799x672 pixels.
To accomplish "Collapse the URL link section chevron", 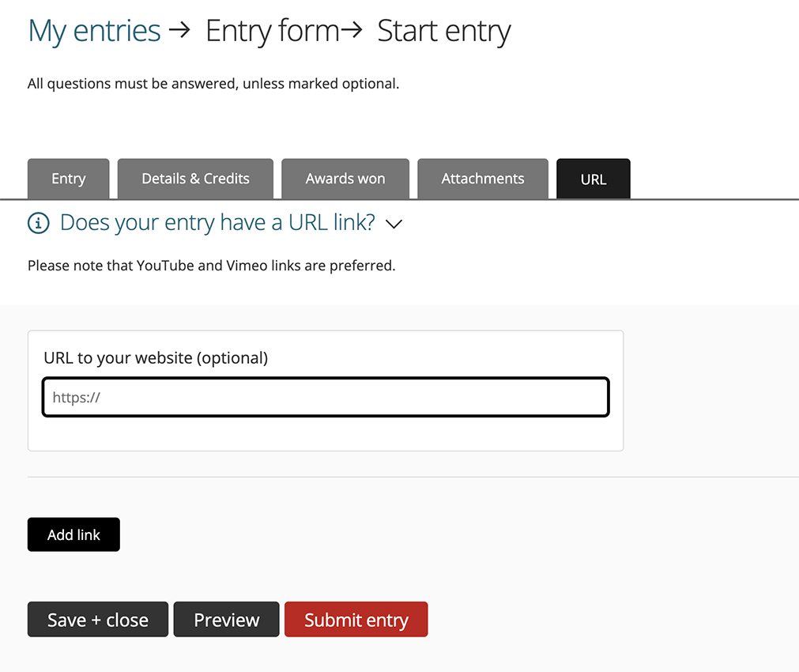I will coord(394,225).
